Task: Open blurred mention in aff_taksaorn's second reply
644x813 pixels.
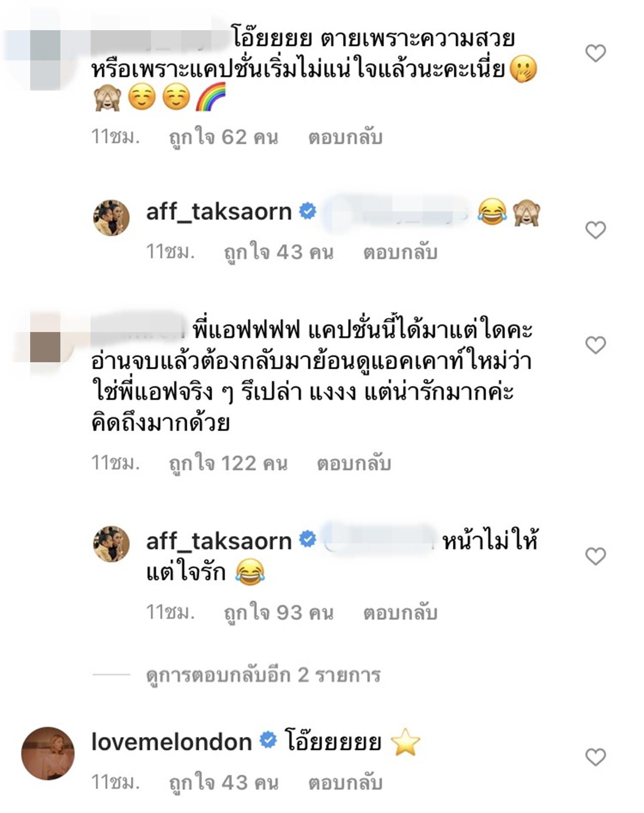Action: [x=378, y=540]
